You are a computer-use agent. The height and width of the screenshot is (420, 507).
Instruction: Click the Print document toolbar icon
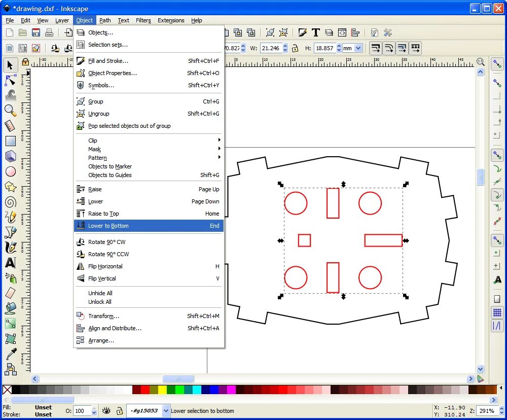(x=49, y=32)
